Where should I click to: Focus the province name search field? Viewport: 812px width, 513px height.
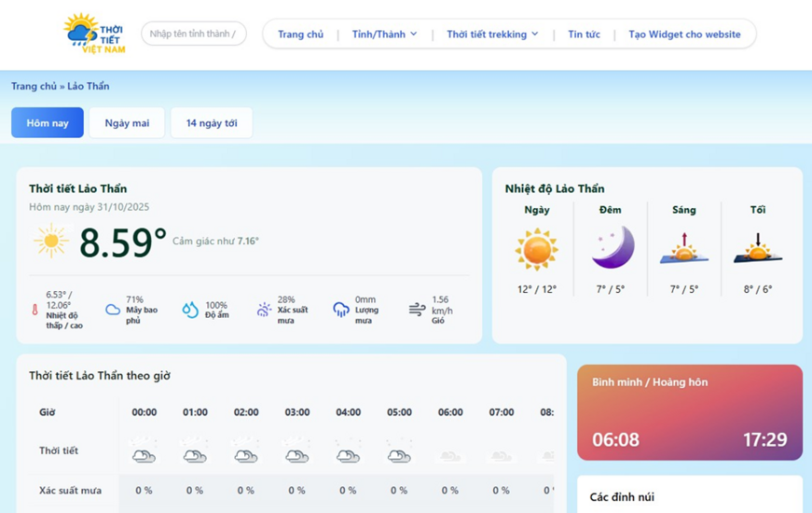(193, 35)
